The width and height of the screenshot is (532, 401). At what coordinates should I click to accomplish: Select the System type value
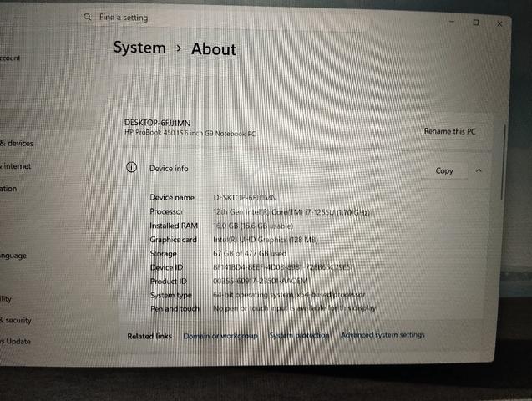tap(289, 295)
